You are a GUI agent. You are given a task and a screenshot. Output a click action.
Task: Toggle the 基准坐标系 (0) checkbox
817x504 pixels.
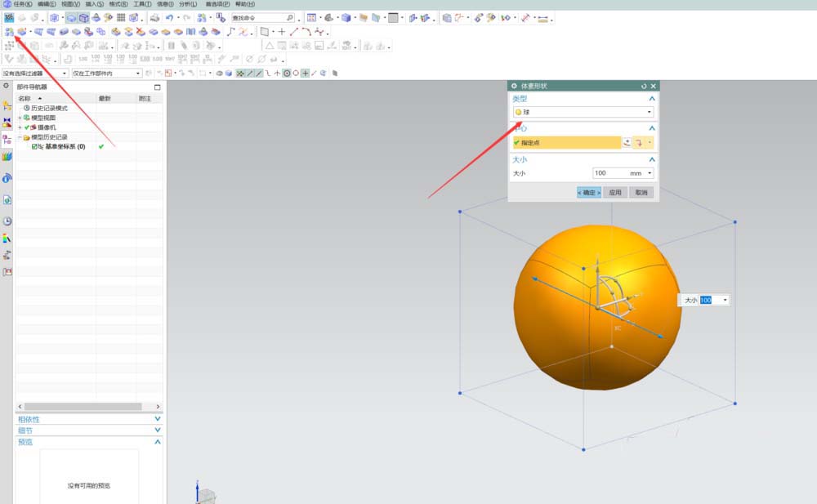coord(34,147)
